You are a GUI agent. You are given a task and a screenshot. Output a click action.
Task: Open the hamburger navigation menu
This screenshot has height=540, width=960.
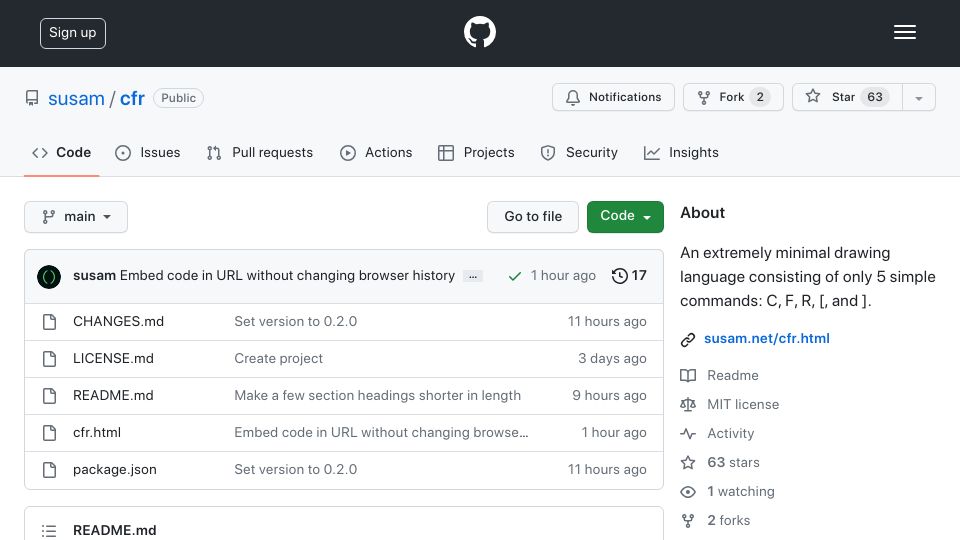point(904,32)
